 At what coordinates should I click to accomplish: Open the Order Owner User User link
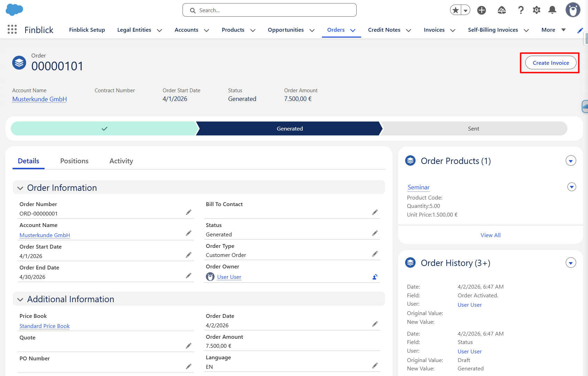[229, 277]
